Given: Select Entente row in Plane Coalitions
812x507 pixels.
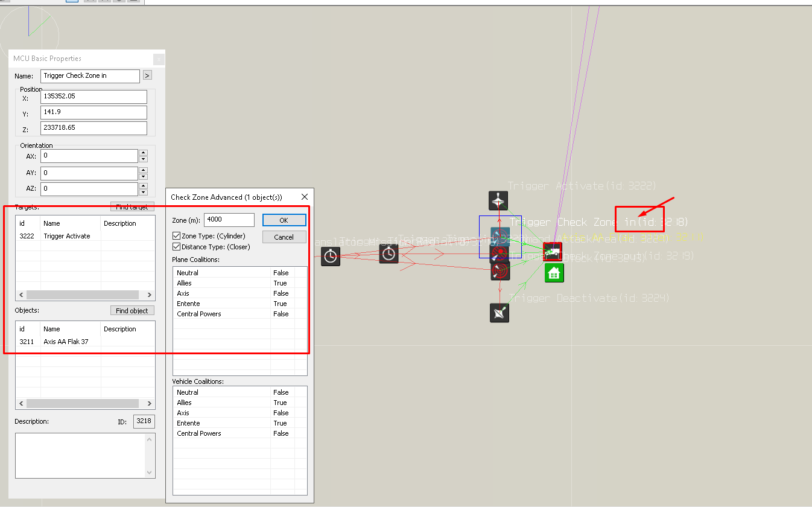Looking at the screenshot, I should (239, 304).
